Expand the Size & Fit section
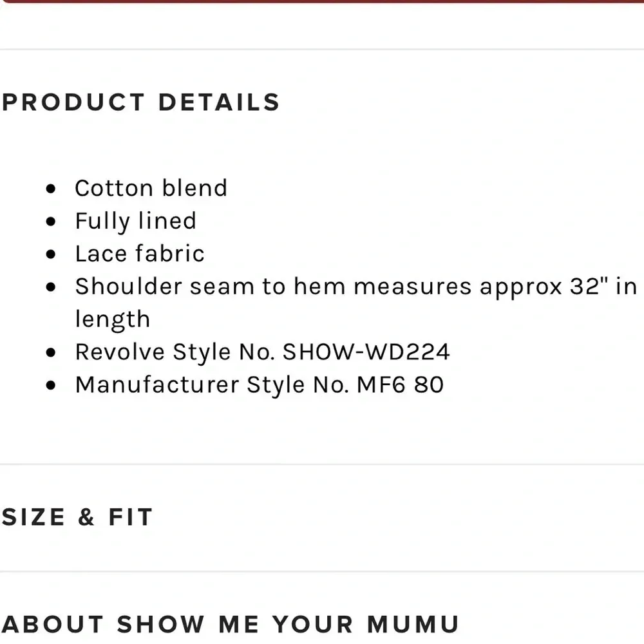The image size is (644, 644). [x=77, y=517]
